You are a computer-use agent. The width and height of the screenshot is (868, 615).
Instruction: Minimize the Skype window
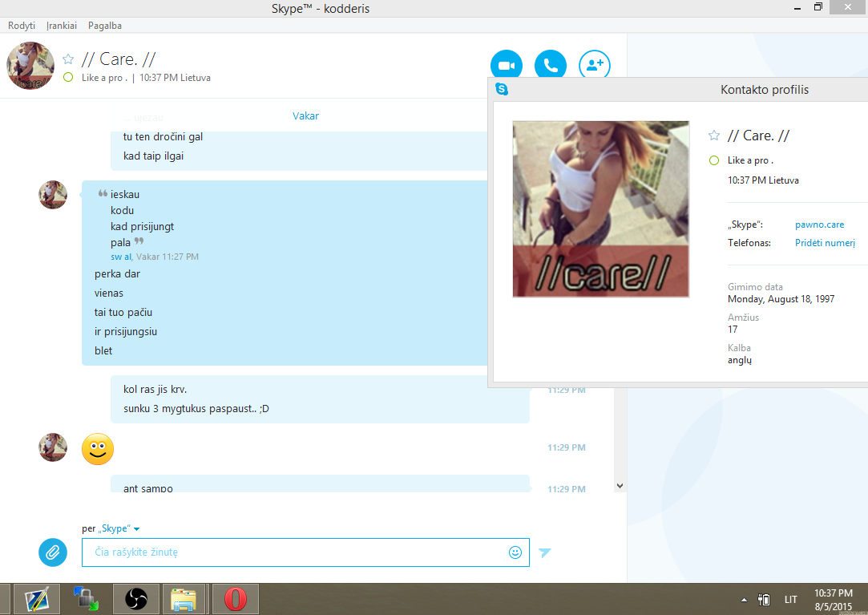pyautogui.click(x=797, y=8)
